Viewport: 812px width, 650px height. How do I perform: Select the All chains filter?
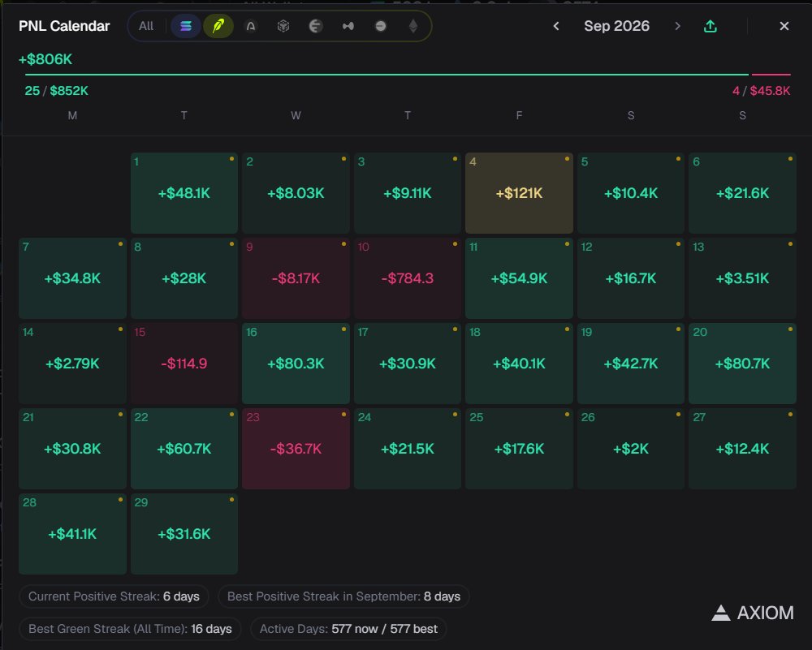[146, 26]
